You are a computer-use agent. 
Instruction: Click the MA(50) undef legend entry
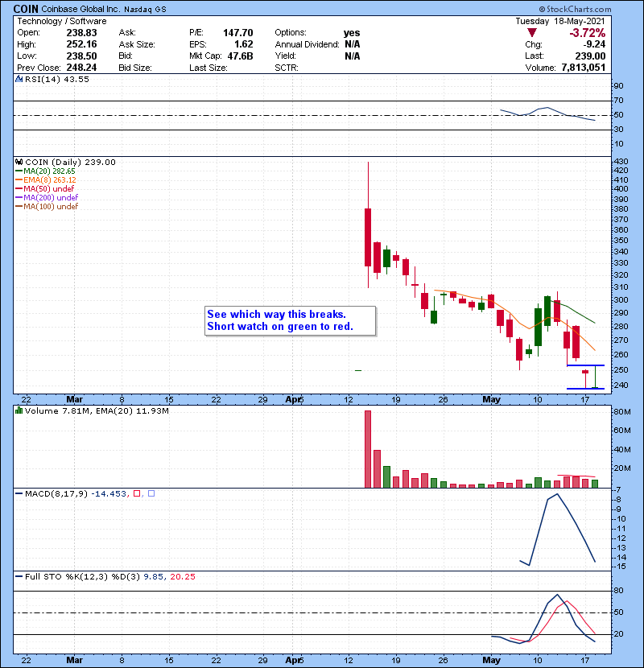(48, 189)
